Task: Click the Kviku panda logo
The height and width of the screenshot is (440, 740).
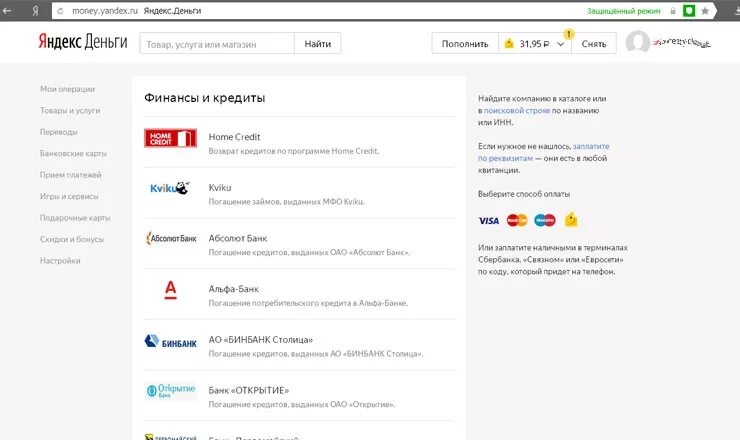Action: click(170, 188)
